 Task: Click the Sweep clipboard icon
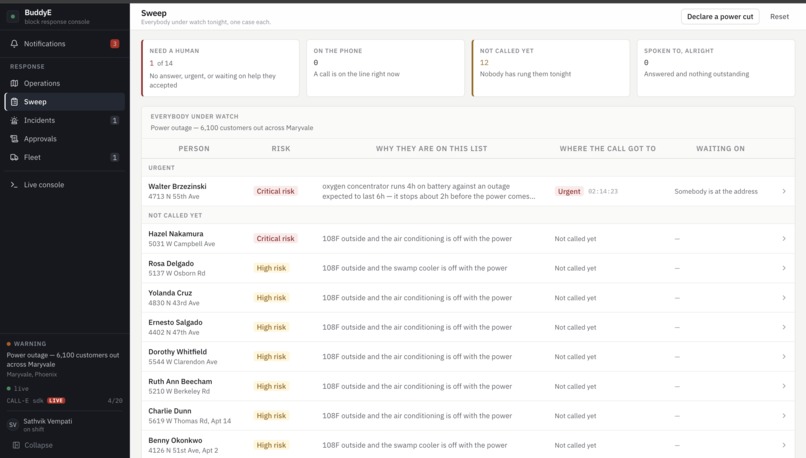(14, 102)
